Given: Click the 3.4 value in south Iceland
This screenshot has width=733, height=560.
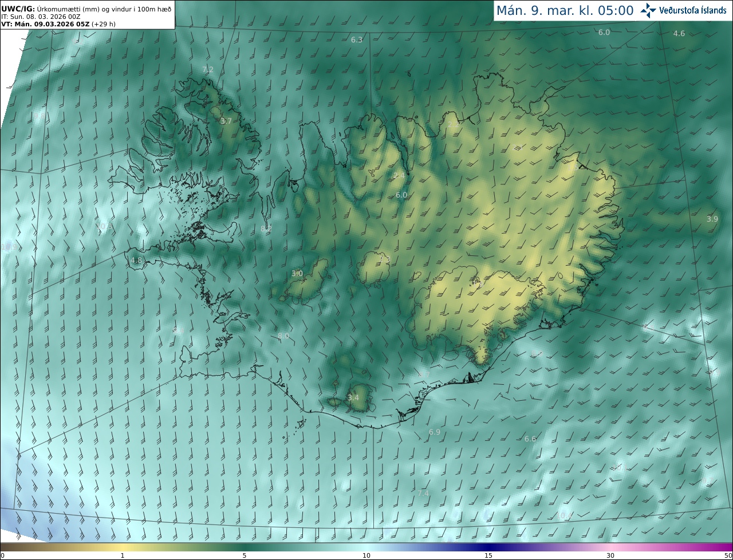Looking at the screenshot, I should [x=353, y=397].
